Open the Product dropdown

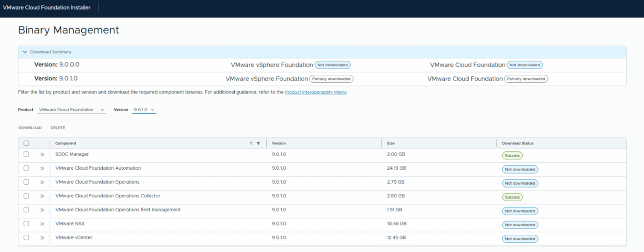[71, 110]
